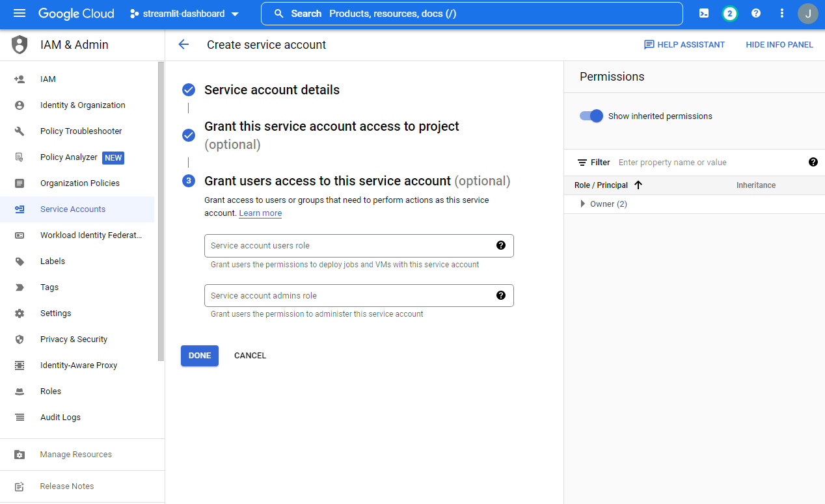Click the Audit Logs list icon
825x504 pixels.
(20, 418)
